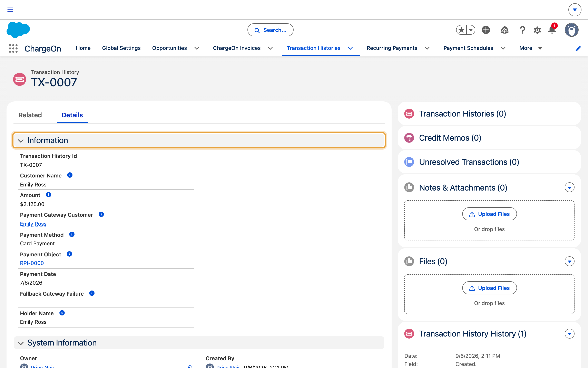Click the Favorites star icon
Viewport: 588px width, 368px height.
[x=461, y=30]
